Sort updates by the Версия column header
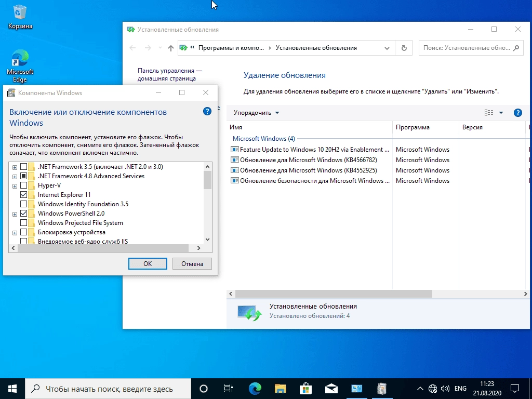 [492, 127]
